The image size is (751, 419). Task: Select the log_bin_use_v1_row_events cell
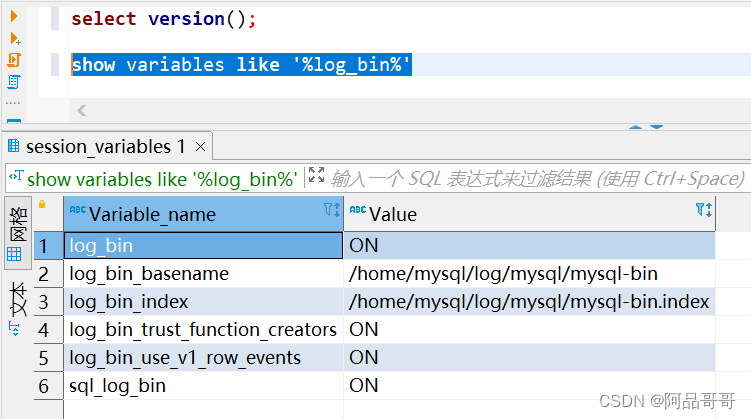pyautogui.click(x=204, y=358)
